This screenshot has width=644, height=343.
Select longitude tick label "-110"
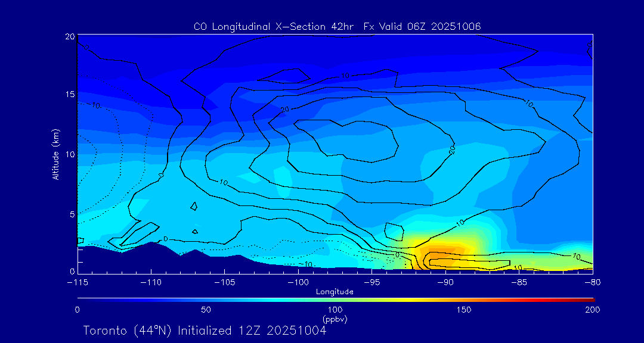[151, 283]
